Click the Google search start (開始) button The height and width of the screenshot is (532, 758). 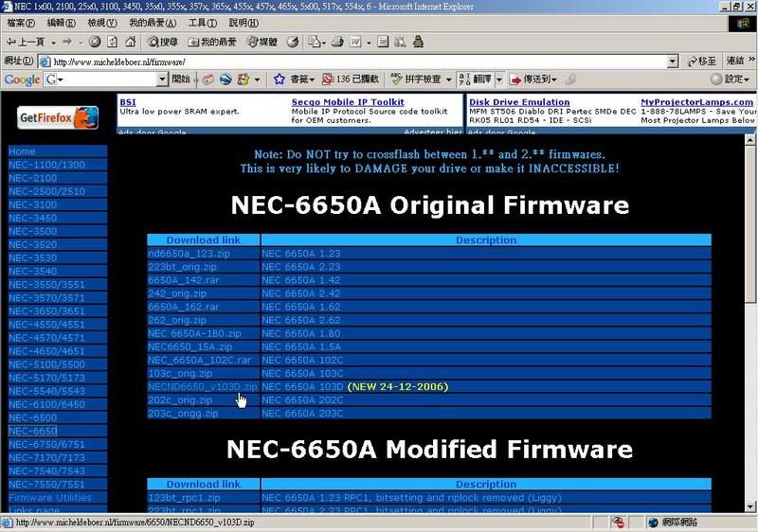pos(181,80)
